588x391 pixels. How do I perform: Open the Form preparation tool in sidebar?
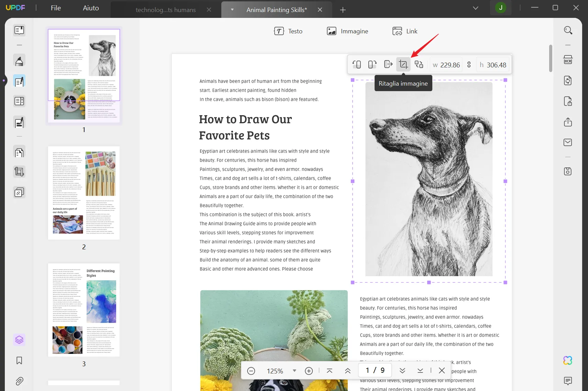pos(19,101)
